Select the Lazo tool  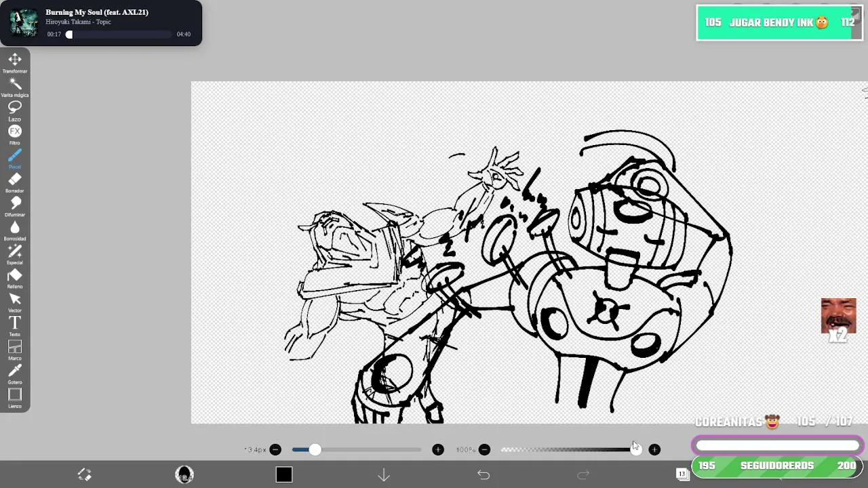(14, 110)
